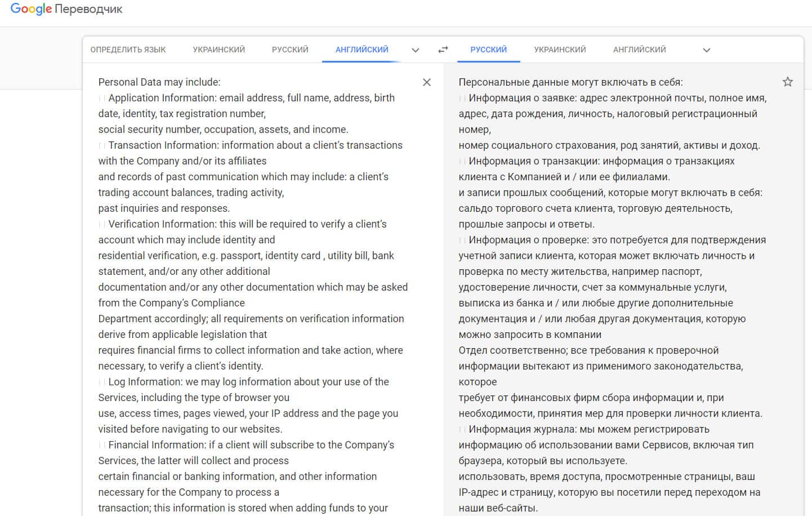812x516 pixels.
Task: Expand the target language list chevron
Action: (x=707, y=50)
